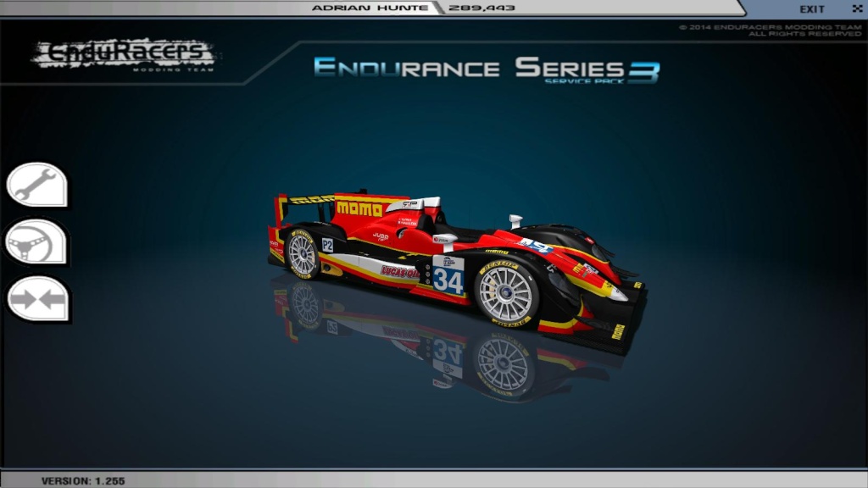Click the player name Adrian Hunte
Screen dimensions: 868x488
[370, 8]
